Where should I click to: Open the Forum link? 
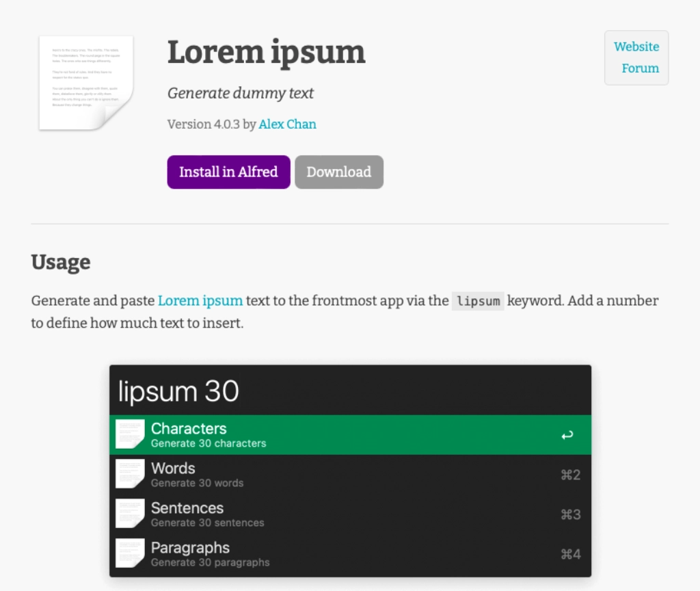(x=641, y=68)
